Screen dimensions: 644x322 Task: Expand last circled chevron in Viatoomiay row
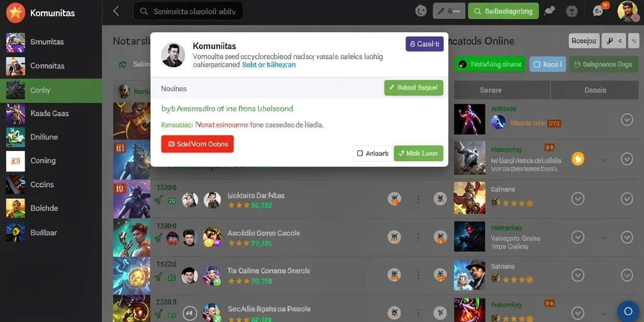627,158
